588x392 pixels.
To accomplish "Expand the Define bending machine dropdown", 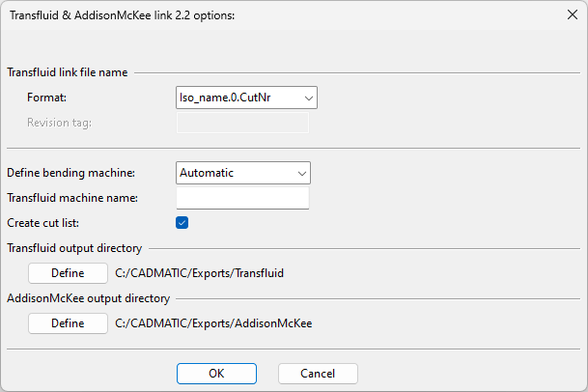I will pyautogui.click(x=242, y=173).
